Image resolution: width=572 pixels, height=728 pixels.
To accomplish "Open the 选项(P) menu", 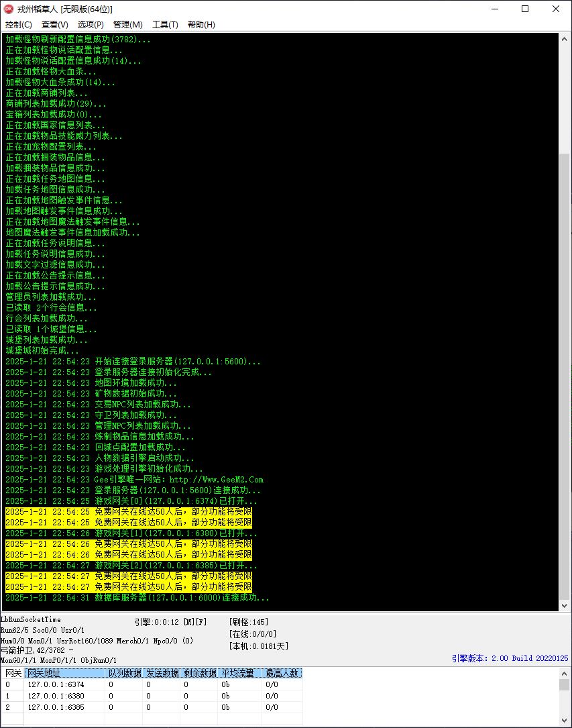I will (x=91, y=25).
